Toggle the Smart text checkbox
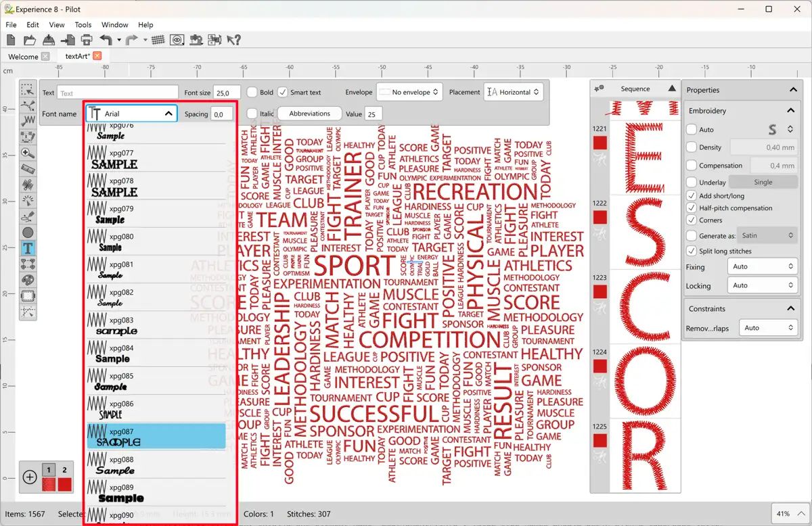812x526 pixels. point(283,93)
